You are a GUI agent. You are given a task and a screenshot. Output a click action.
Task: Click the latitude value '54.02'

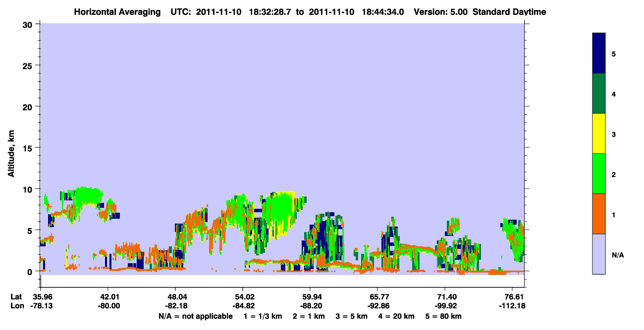pyautogui.click(x=243, y=297)
